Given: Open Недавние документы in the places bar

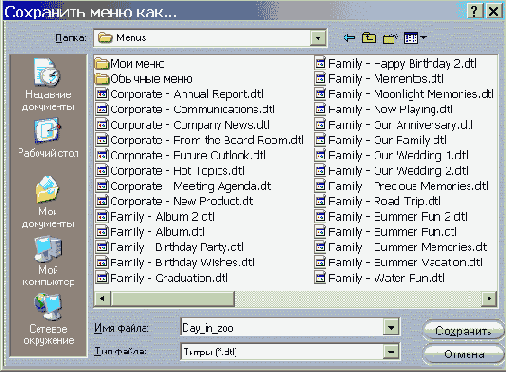Looking at the screenshot, I should 48,85.
